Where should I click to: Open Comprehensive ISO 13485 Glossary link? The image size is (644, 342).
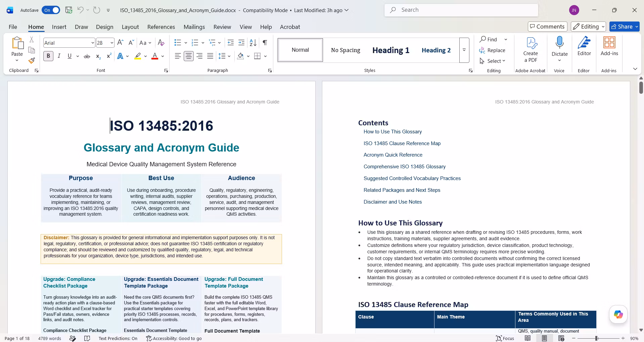(405, 167)
